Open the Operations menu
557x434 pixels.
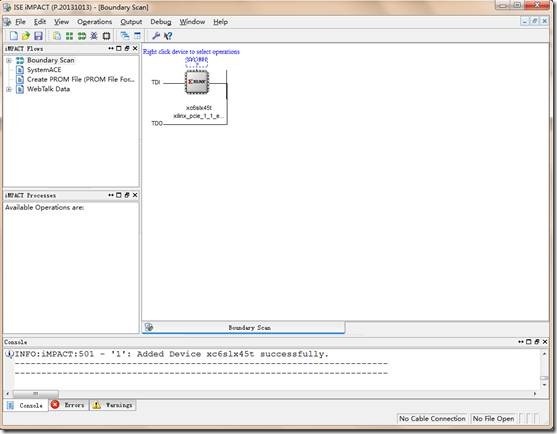coord(94,22)
